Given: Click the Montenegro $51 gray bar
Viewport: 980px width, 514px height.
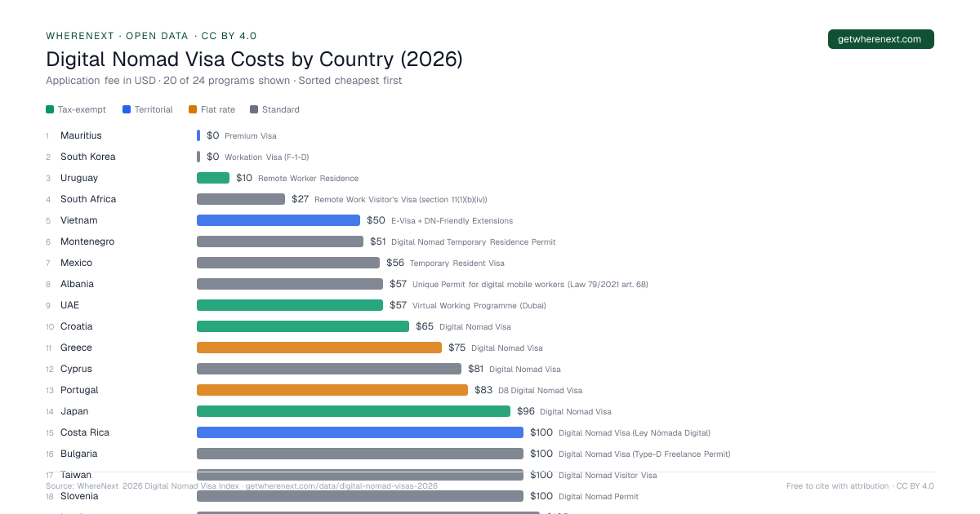Looking at the screenshot, I should pyautogui.click(x=280, y=241).
